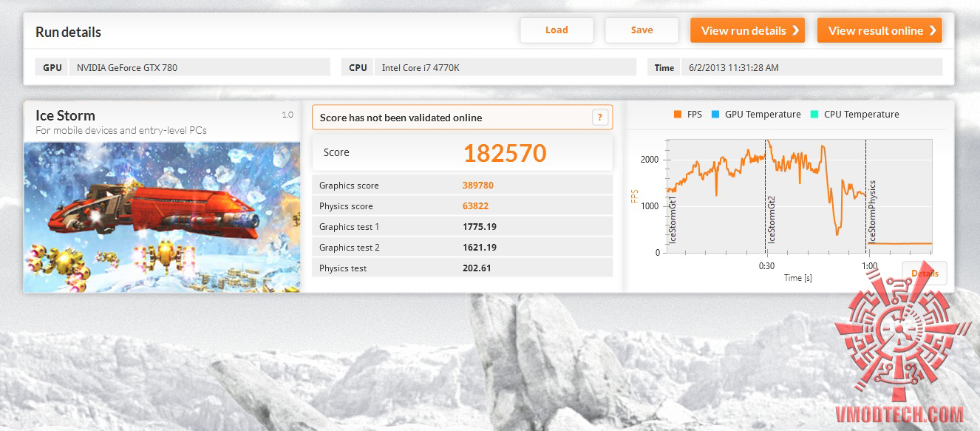Click the GPU label
Viewport: 980px width, 431px height.
52,67
